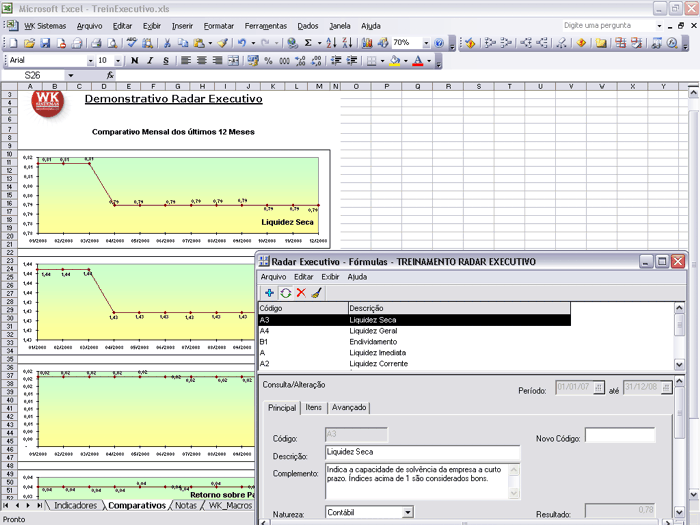
Task: Switch to the Avançado tab
Action: coord(349,408)
